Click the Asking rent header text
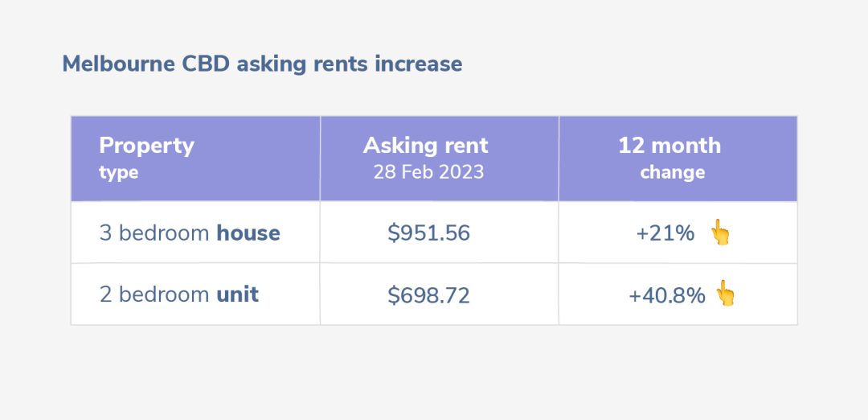This screenshot has width=868, height=420. coord(426,146)
